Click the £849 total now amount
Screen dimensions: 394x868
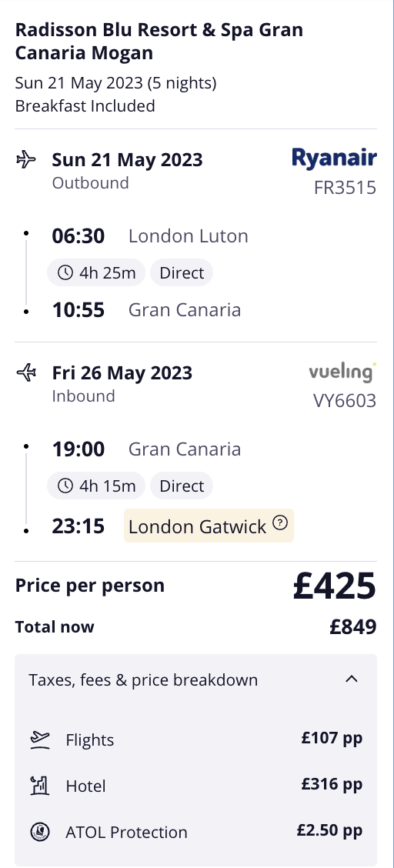coord(353,626)
